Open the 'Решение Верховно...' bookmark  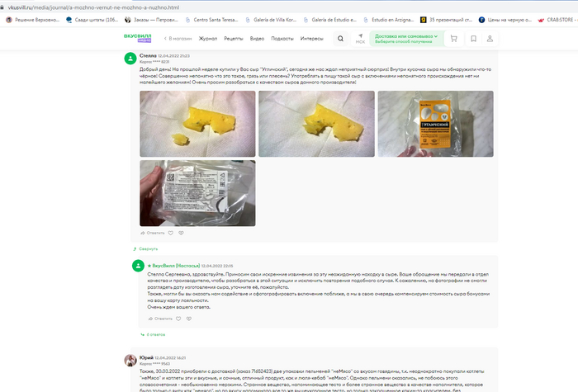[x=33, y=20]
